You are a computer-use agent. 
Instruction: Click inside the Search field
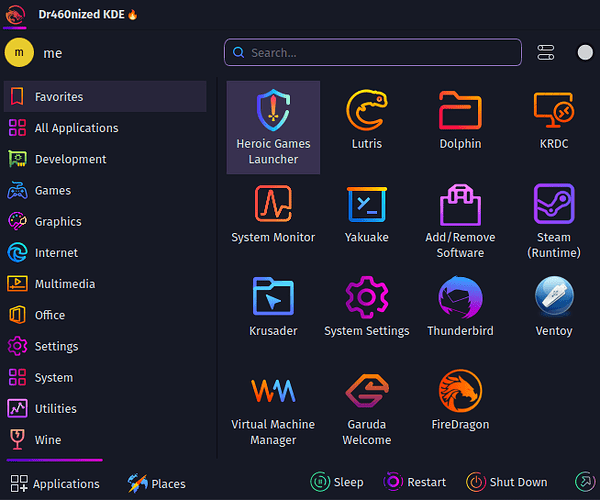pos(373,52)
